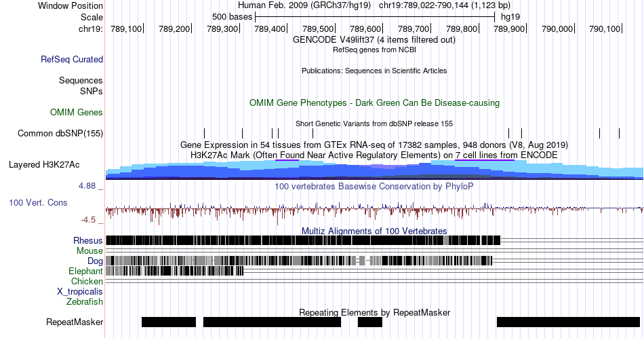644x338 pixels.
Task: Click the Scale label
Action: (92, 17)
